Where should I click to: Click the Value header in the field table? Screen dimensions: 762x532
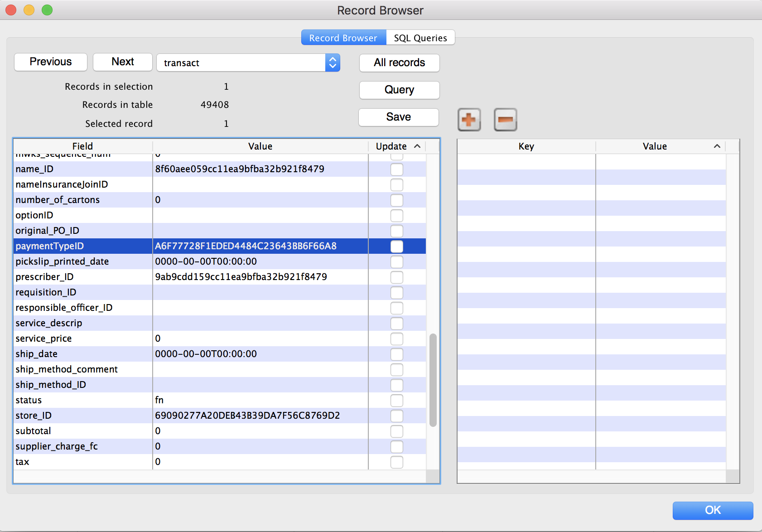click(x=260, y=146)
